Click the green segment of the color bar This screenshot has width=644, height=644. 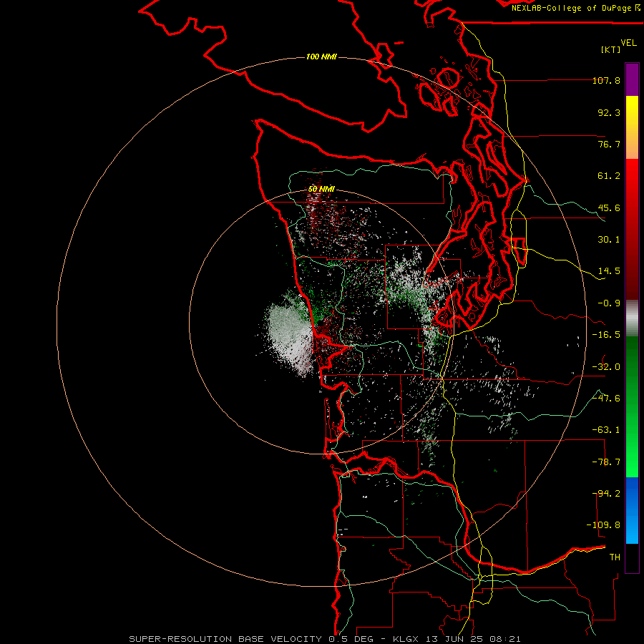point(632,406)
